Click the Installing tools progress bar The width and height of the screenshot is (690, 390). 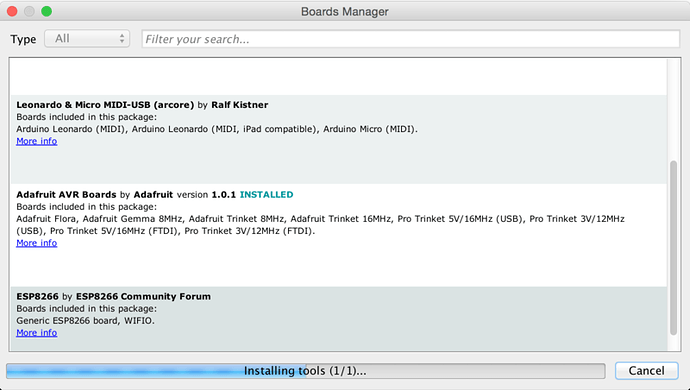pyautogui.click(x=305, y=371)
